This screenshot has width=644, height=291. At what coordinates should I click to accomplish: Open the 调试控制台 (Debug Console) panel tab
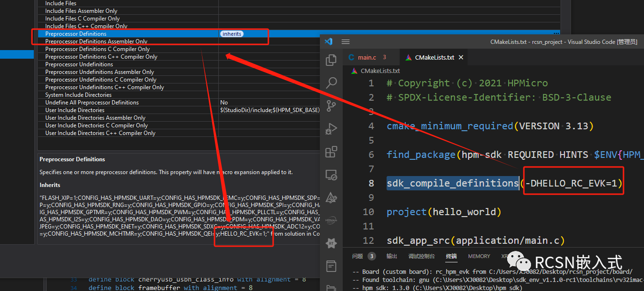pos(421,256)
